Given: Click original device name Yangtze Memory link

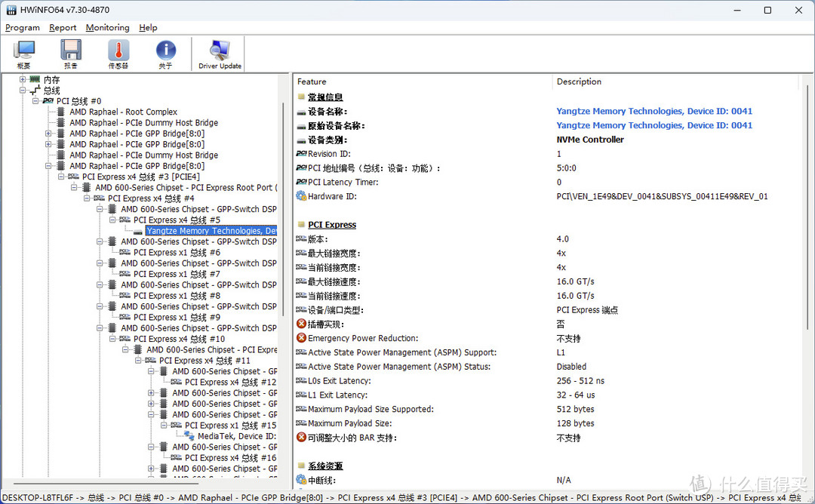Looking at the screenshot, I should click(x=654, y=125).
